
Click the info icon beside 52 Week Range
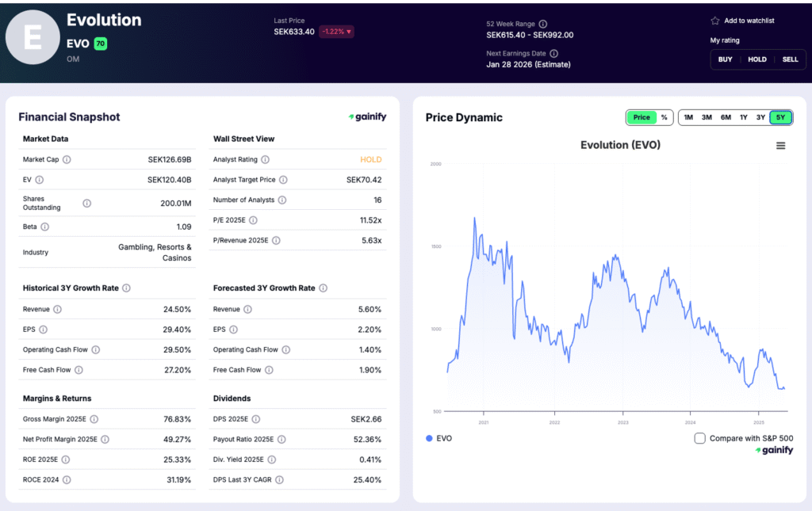tap(543, 25)
